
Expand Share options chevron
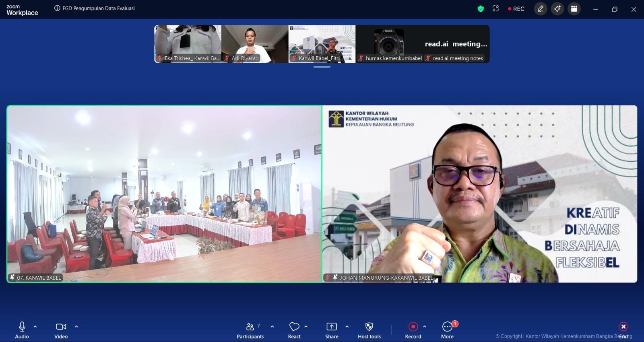tap(347, 326)
